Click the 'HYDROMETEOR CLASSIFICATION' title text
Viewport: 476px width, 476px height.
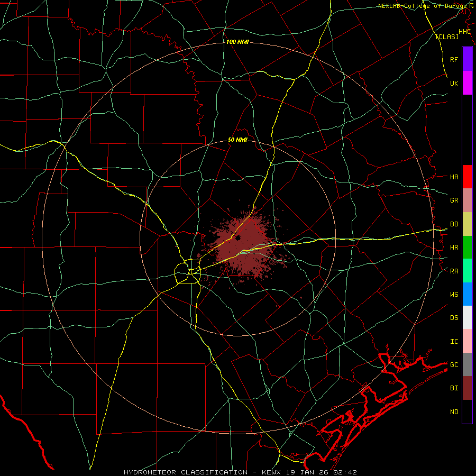(186, 472)
